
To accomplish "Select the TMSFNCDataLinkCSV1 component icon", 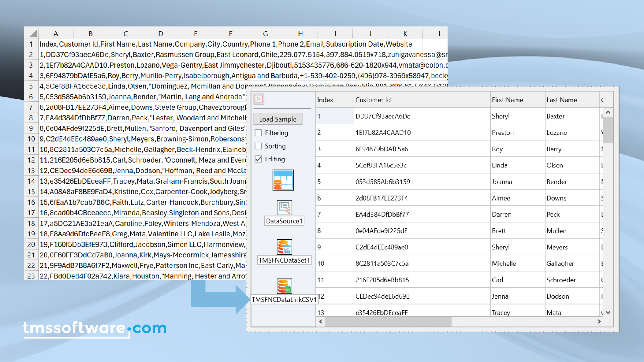I will click(x=284, y=286).
